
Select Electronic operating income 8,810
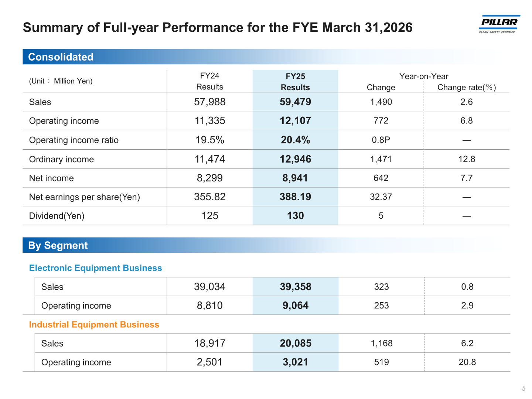210,306
